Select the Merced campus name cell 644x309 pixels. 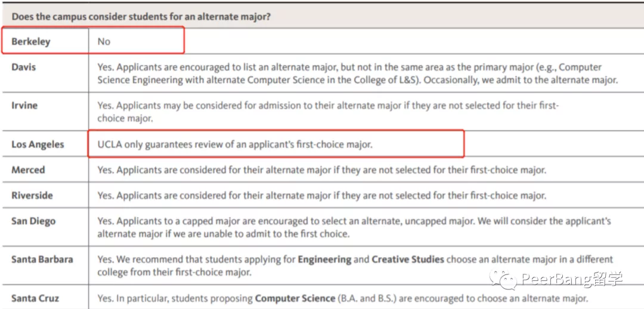tap(28, 170)
